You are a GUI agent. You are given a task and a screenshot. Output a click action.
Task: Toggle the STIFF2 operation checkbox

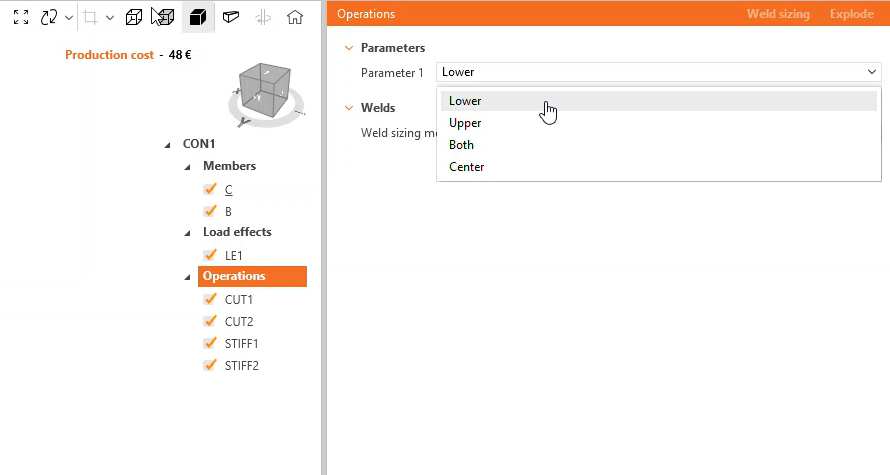coord(210,365)
